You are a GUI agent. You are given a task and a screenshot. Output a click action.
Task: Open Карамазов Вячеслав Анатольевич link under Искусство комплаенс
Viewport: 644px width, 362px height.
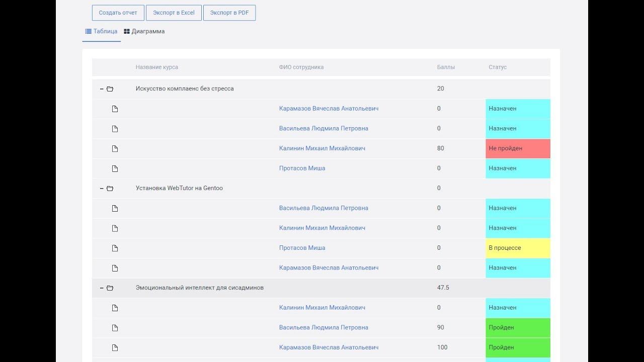point(329,109)
